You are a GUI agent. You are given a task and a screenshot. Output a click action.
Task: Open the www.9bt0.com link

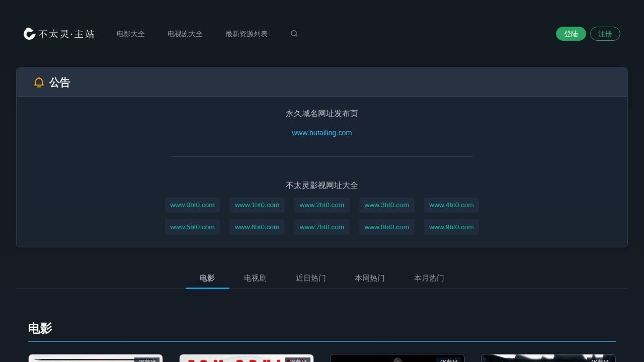pos(451,227)
